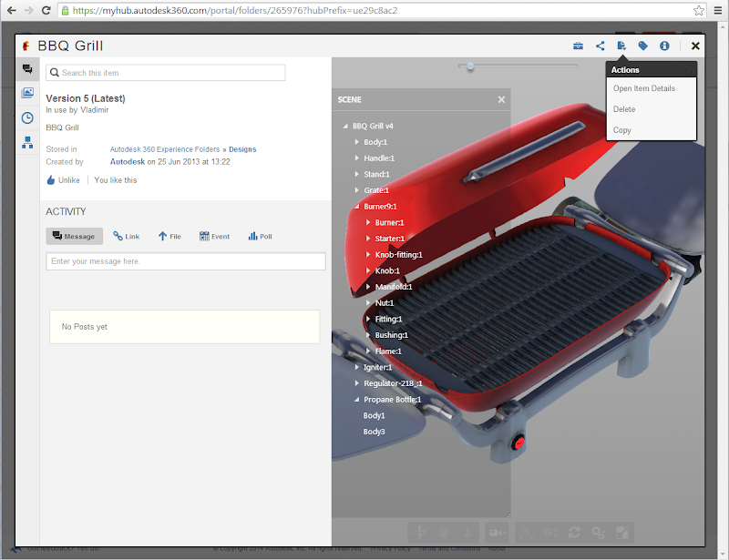The width and height of the screenshot is (729, 560).
Task: Click the camera icon in the viewer toolbar
Action: coord(497,533)
